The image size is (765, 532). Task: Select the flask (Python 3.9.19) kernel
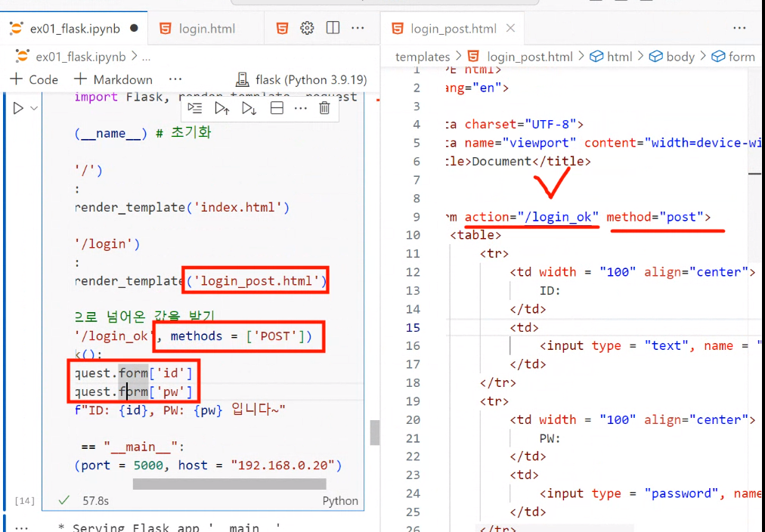point(301,79)
